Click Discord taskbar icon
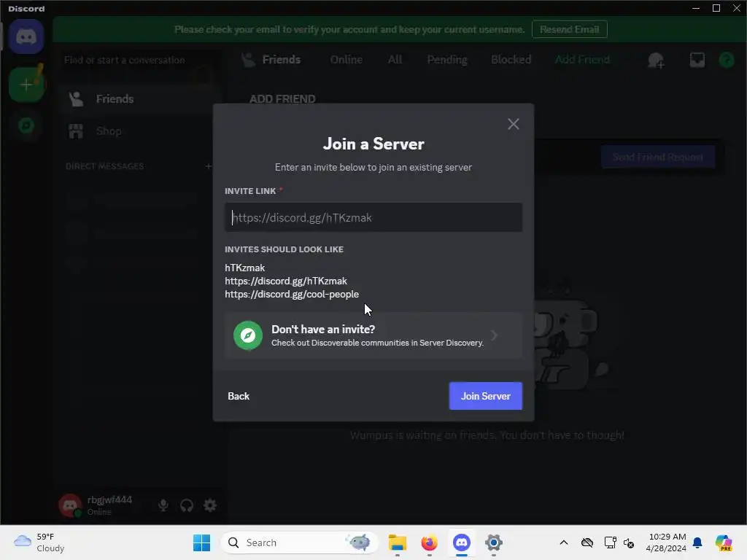 (462, 542)
